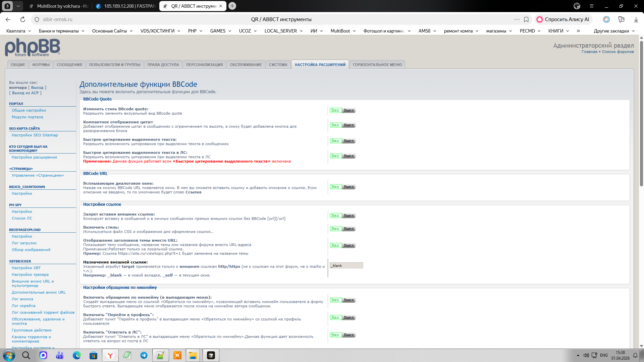This screenshot has height=362, width=644.
Task: Open Настройки SEO Sitemap link
Action: pos(35,135)
